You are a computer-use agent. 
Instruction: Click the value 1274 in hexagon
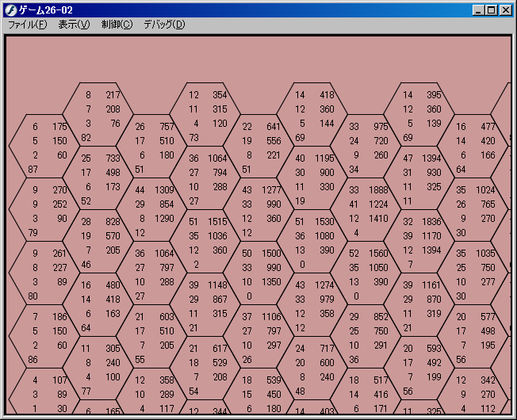click(x=324, y=285)
